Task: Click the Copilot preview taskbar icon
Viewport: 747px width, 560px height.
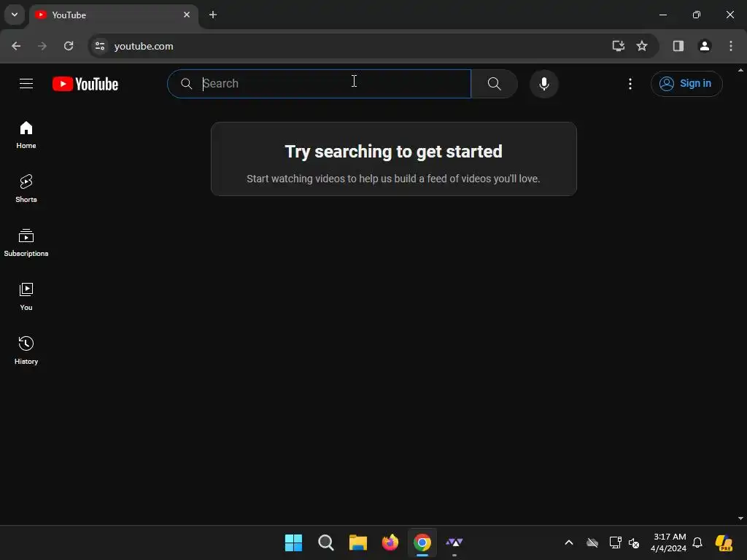Action: tap(724, 542)
